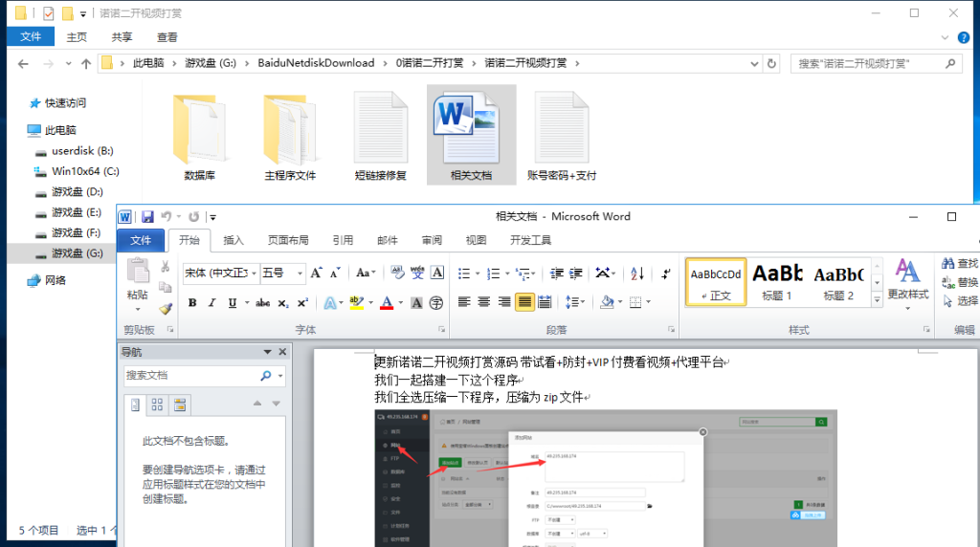
Task: Expand the font group dialog launcher
Action: [441, 329]
